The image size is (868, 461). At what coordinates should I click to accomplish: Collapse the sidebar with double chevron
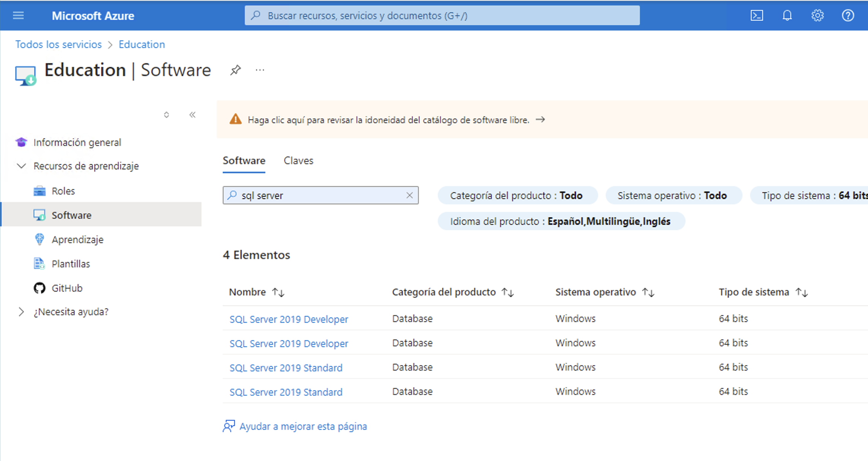pos(193,115)
